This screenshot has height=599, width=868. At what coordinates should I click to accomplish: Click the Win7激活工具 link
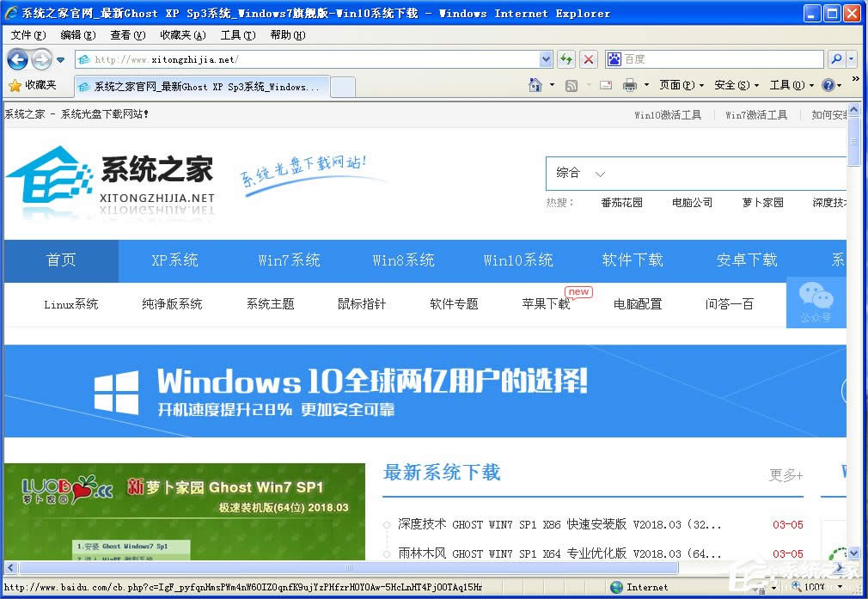[755, 113]
